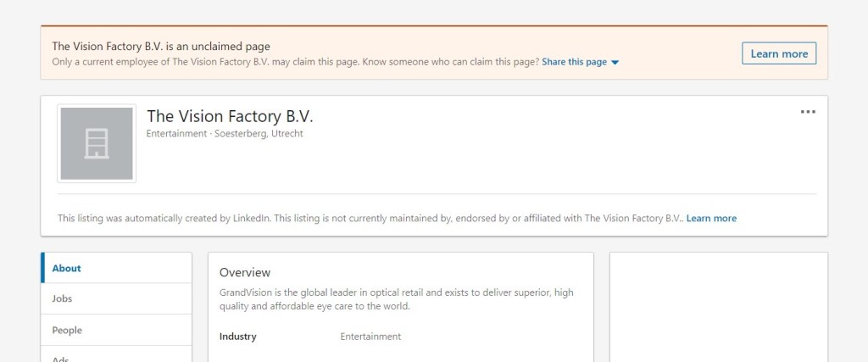Expand the Share this page dropdown
The image size is (868, 362).
tap(575, 62)
